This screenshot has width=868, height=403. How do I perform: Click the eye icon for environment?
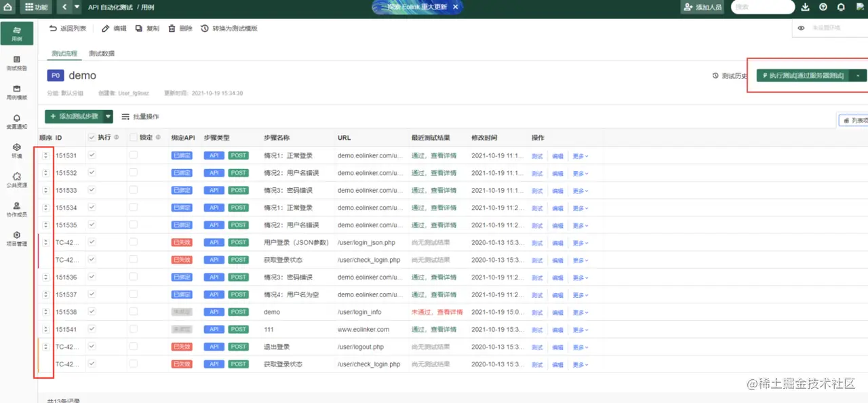(801, 28)
